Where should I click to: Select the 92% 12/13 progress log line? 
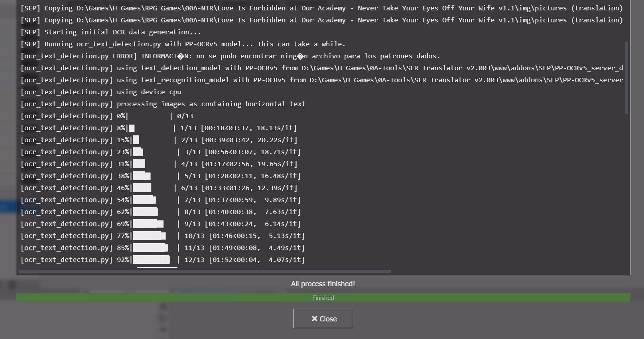click(x=163, y=260)
